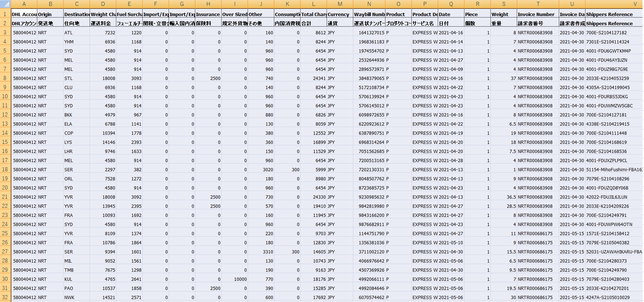
Task: Click reference '42022-FDUJIL6JLUN'
Action: point(614,197)
